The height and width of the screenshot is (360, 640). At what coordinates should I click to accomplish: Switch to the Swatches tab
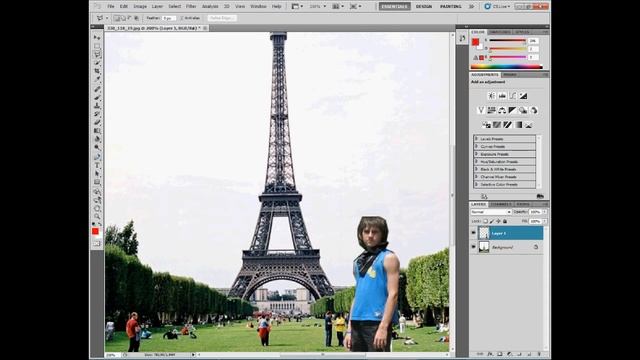[x=499, y=32]
